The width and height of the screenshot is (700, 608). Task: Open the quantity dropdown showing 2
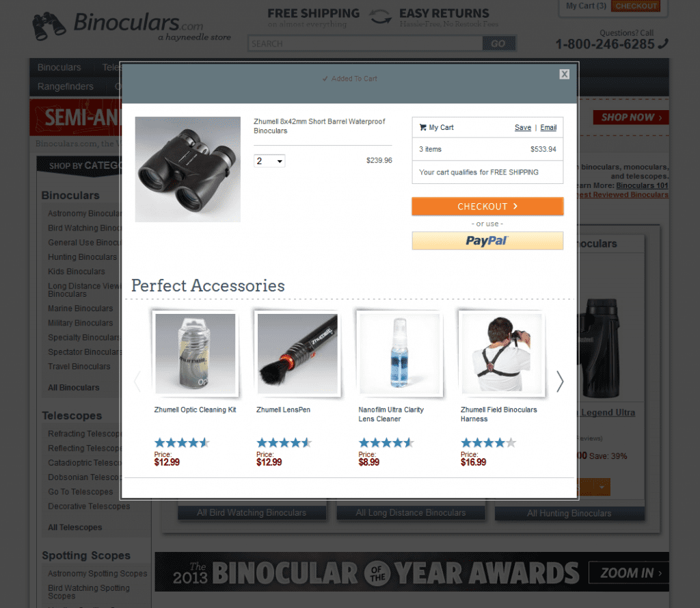tap(269, 161)
